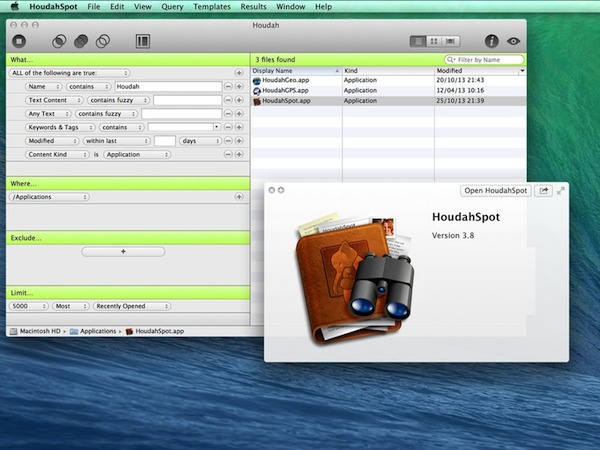Click the Open HoudahSpot button
This screenshot has width=600, height=450.
pos(496,190)
